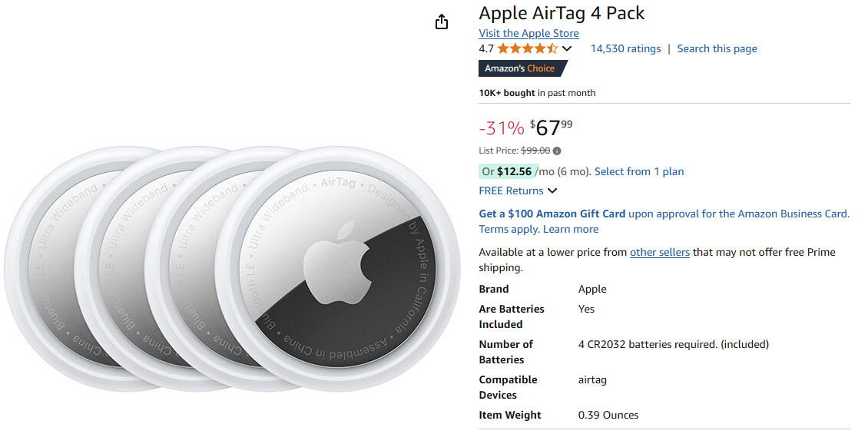Click the $67.99 price

pos(553,128)
